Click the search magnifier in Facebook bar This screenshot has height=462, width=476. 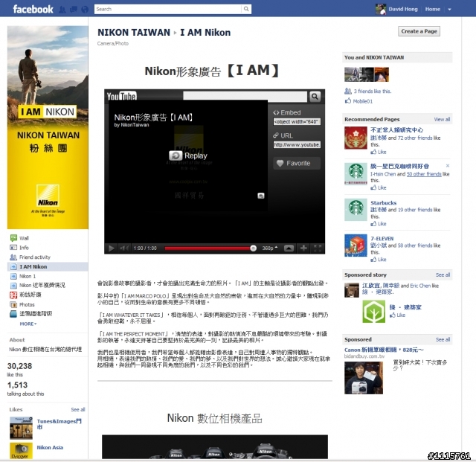tap(246, 9)
